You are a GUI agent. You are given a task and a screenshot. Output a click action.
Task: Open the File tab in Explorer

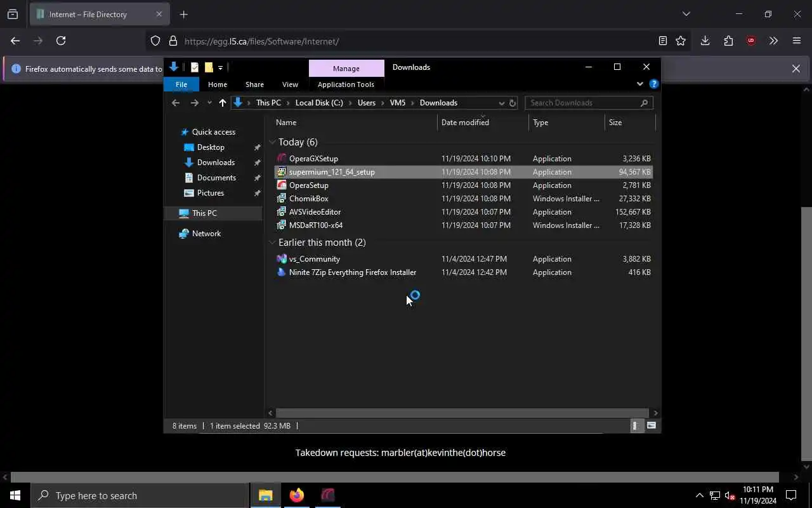[181, 84]
